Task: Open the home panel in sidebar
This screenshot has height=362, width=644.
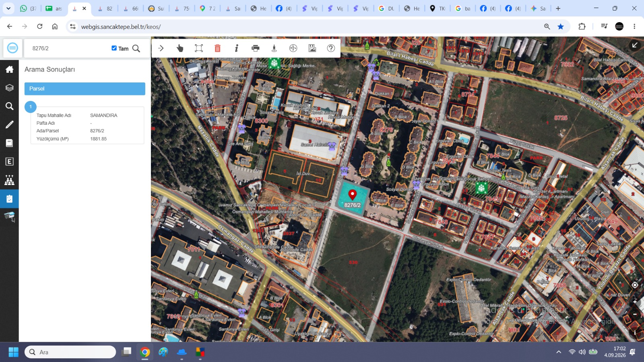Action: tap(9, 69)
